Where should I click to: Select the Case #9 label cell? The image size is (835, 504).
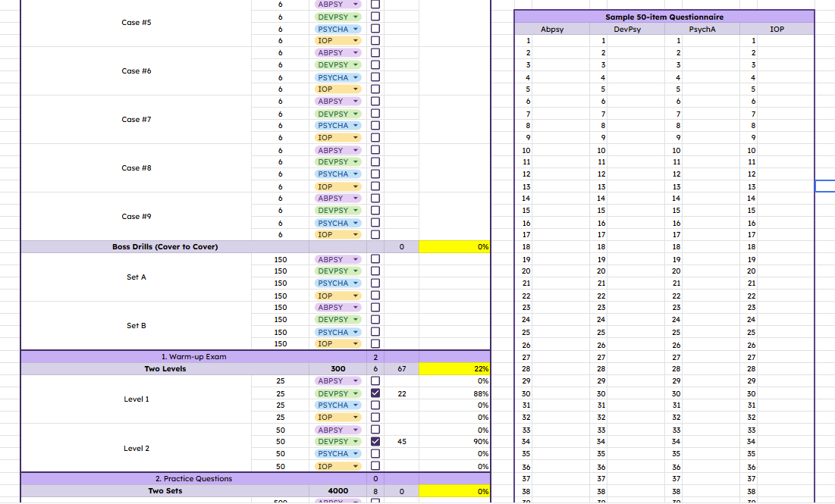[137, 216]
